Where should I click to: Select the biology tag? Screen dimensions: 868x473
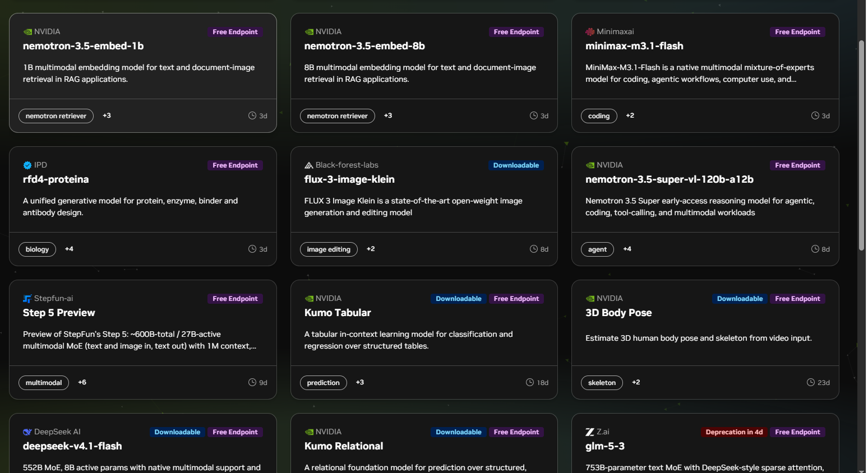37,249
